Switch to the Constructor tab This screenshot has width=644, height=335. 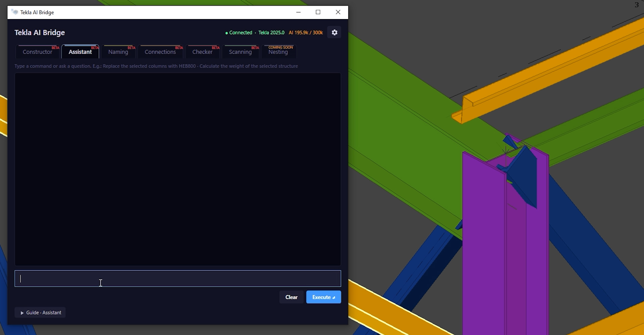point(38,52)
